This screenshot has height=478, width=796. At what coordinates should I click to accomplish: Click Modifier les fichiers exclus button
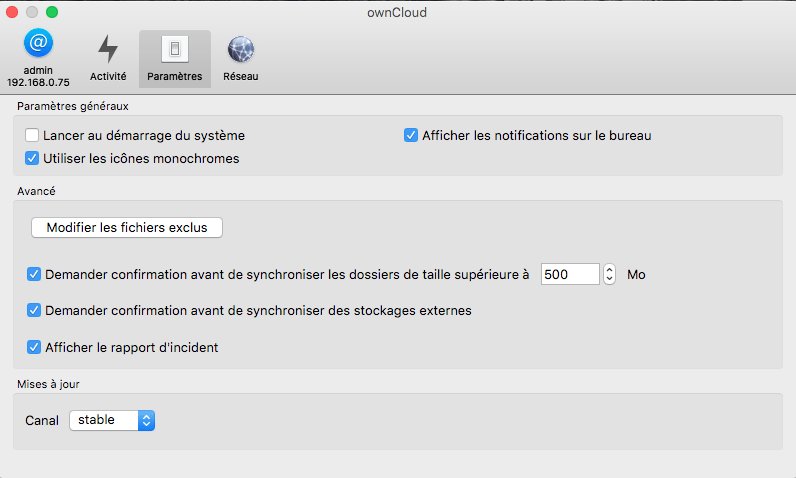pos(127,227)
